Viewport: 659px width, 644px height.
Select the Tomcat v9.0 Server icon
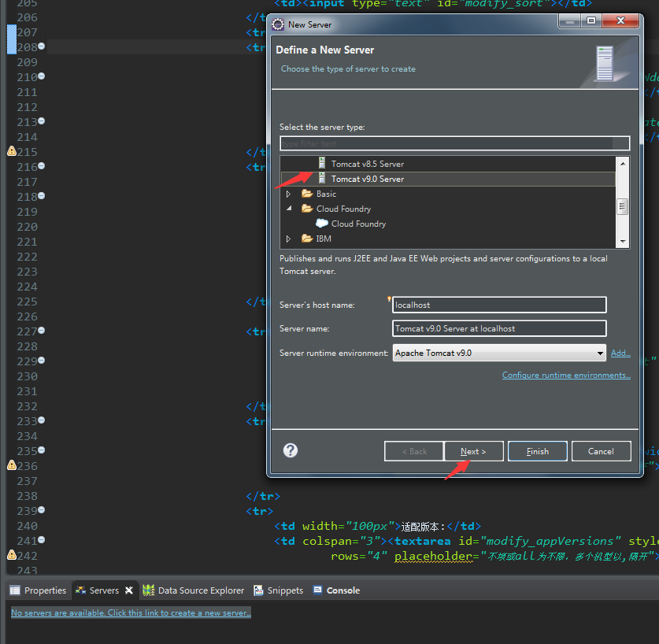point(322,178)
